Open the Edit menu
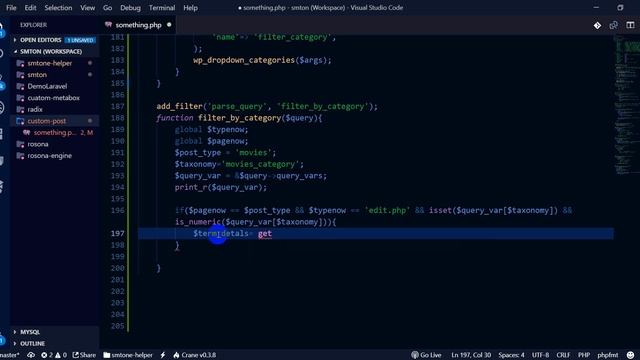Image resolution: width=640 pixels, height=360 pixels. pos(30,8)
